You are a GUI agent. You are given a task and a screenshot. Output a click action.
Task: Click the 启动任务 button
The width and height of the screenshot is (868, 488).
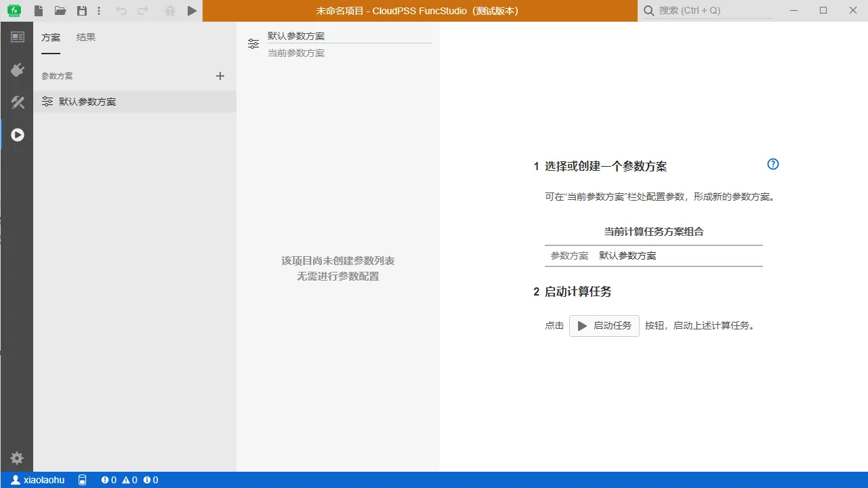pyautogui.click(x=604, y=326)
